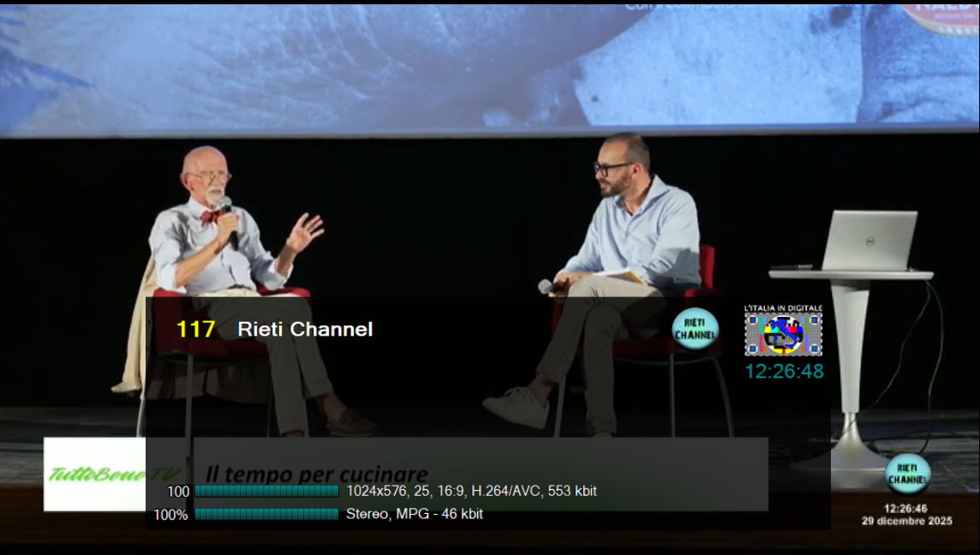Click the TuttoBuono TV logo
This screenshot has height=555, width=980.
tap(94, 474)
